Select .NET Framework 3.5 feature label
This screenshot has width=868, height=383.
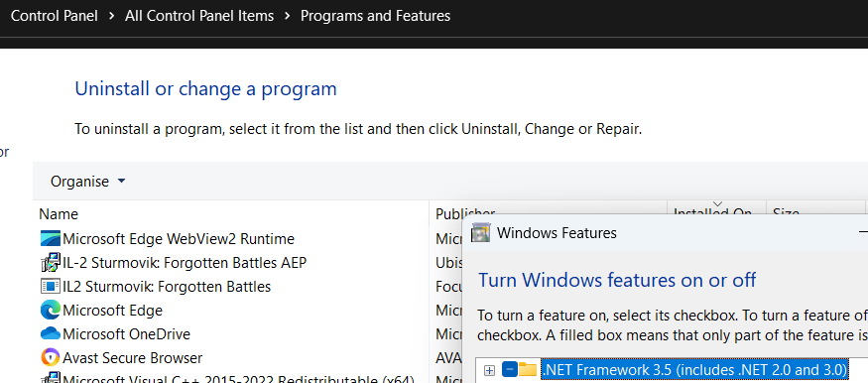[694, 369]
